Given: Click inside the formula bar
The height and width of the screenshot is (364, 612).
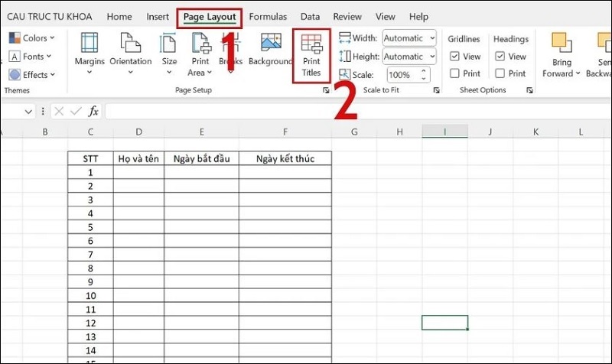Looking at the screenshot, I should coord(306,112).
